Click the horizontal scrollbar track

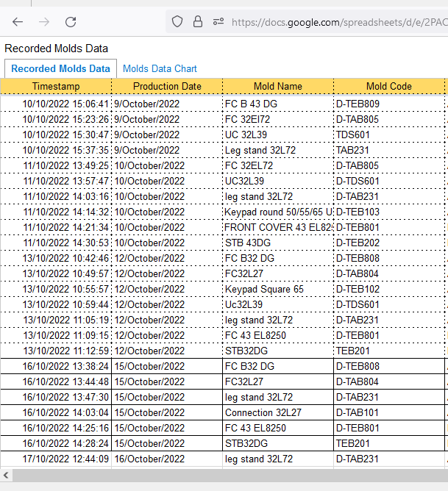[x=230, y=476]
